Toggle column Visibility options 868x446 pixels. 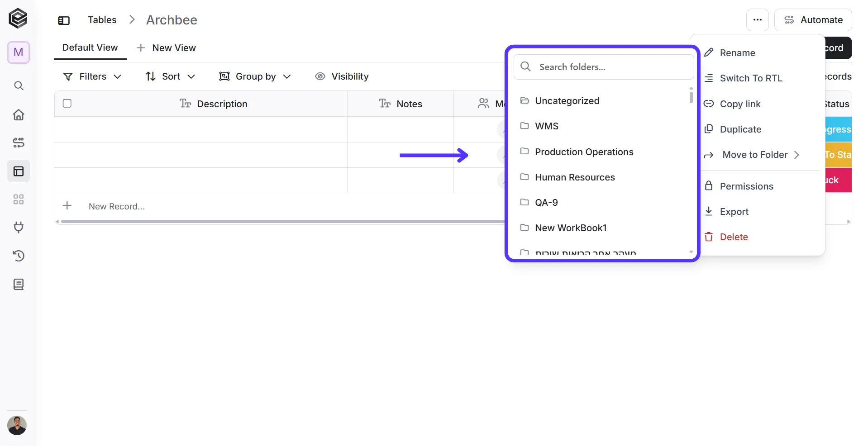(342, 76)
